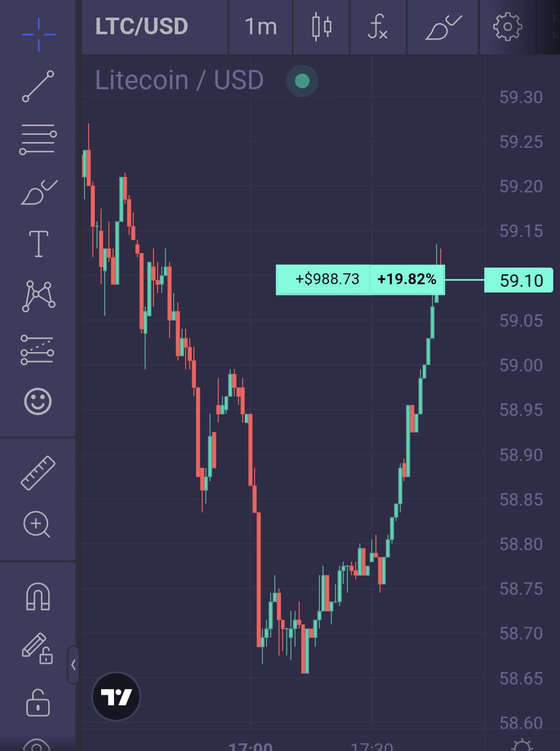Click the +19.82% gain label

(x=407, y=280)
